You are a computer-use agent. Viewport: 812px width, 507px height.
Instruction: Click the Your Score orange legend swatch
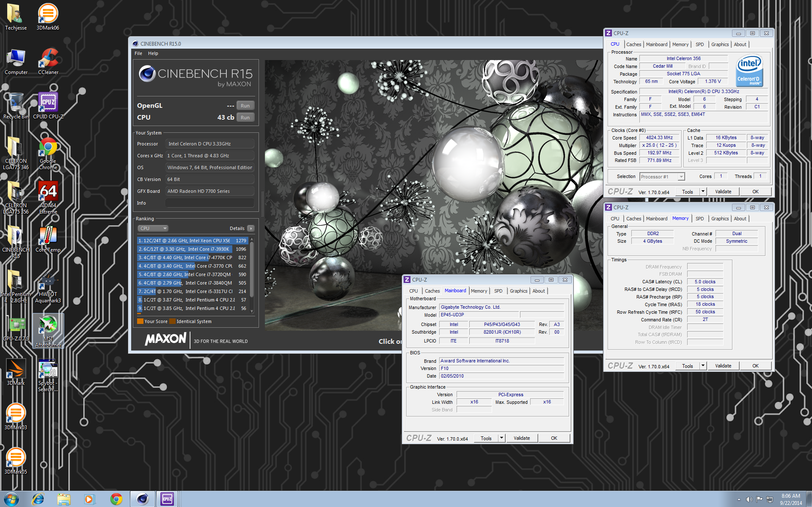(140, 321)
